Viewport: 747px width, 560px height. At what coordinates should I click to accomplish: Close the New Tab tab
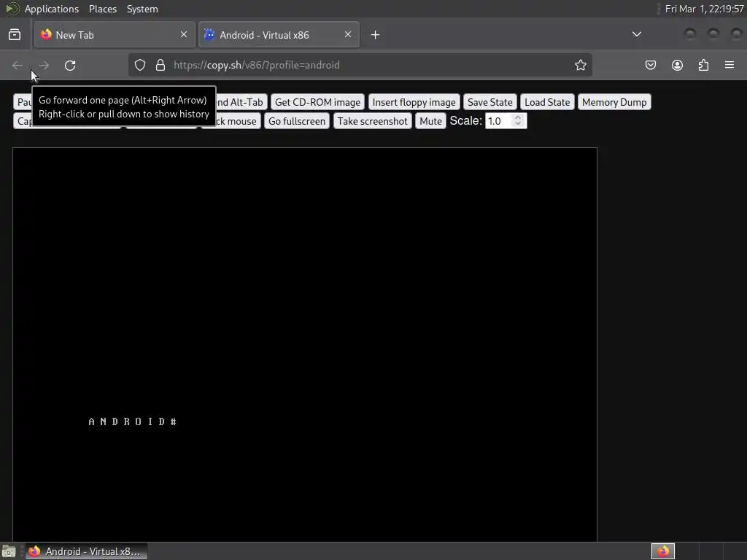tap(184, 34)
